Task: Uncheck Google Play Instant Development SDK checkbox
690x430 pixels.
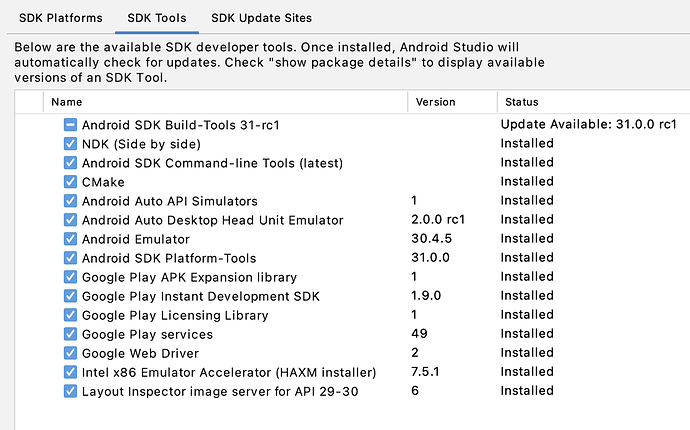Action: click(70, 296)
